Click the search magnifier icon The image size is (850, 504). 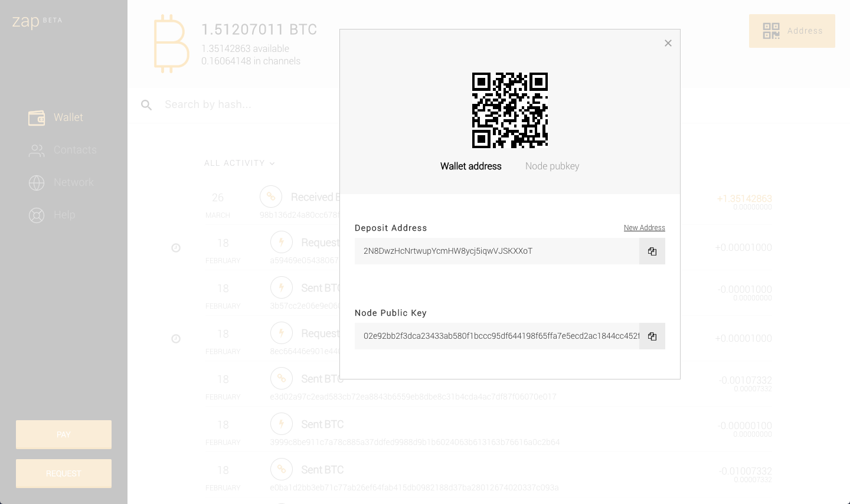pyautogui.click(x=146, y=105)
